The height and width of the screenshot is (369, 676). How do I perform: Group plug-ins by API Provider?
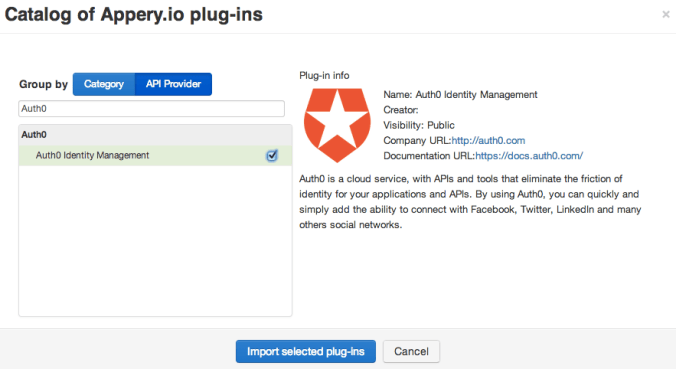click(173, 84)
